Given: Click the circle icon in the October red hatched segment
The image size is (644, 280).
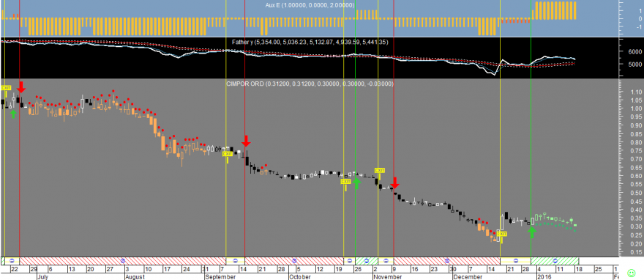Looking at the screenshot, I should (x=294, y=261).
